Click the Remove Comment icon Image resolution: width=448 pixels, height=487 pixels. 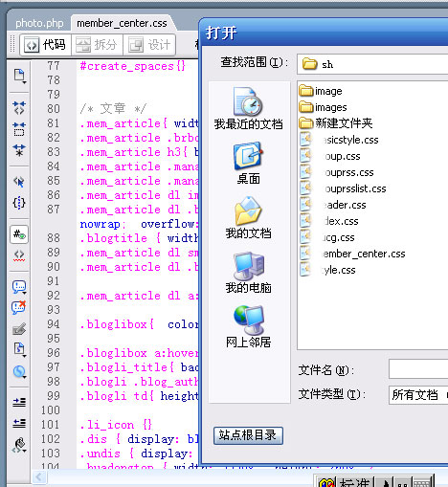click(x=19, y=307)
